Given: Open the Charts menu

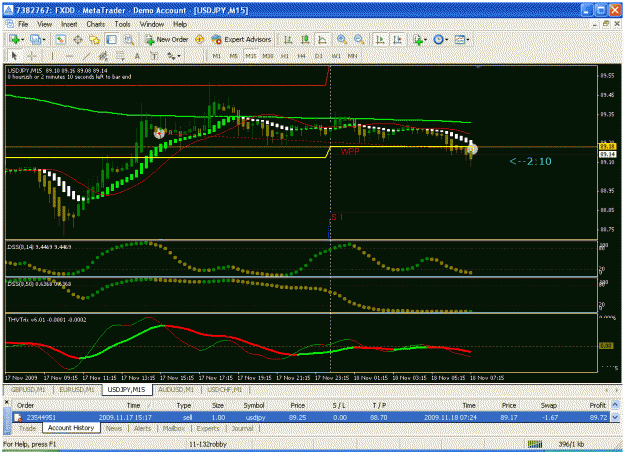Looking at the screenshot, I should 96,24.
